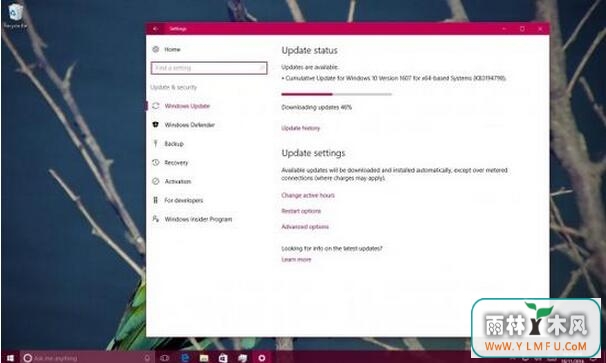Viewport: 606px width, 363px height.
Task: Focus the 'Find a setting' search box
Action: point(209,68)
